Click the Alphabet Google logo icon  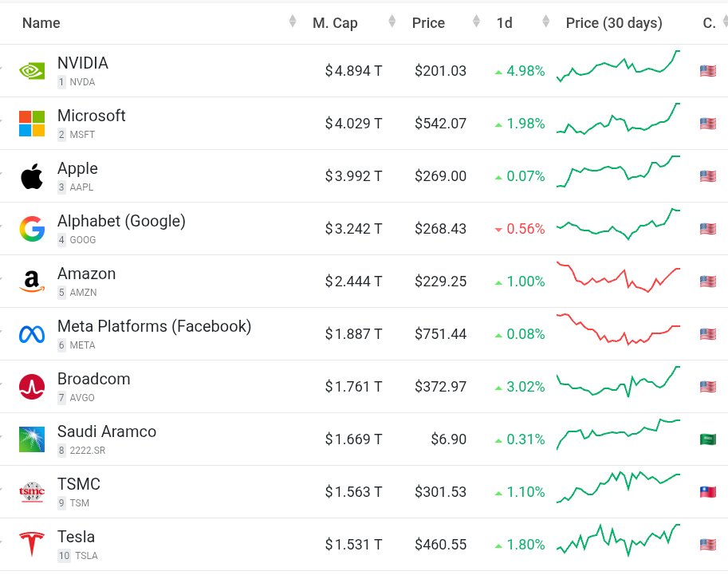point(32,229)
